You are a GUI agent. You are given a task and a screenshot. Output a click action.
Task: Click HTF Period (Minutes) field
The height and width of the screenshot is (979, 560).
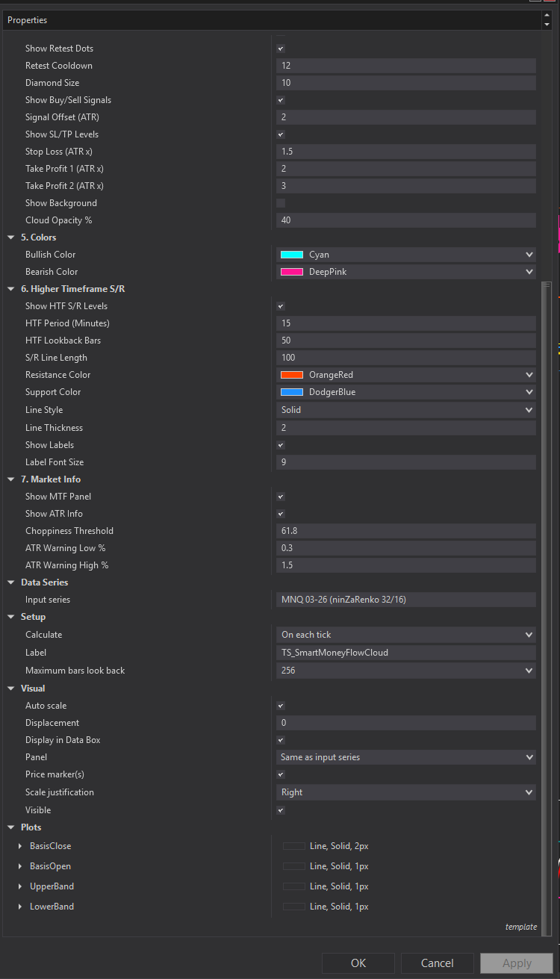click(405, 323)
